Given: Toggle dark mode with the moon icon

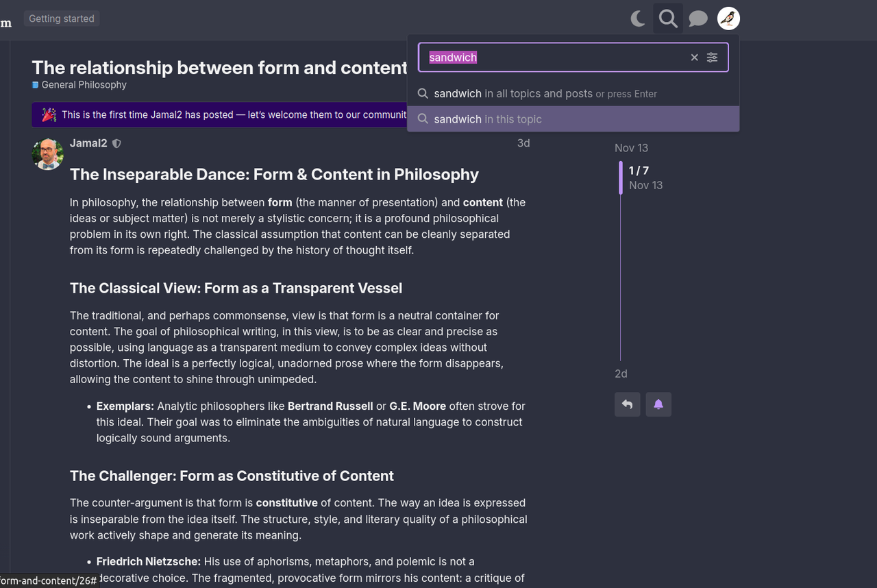Looking at the screenshot, I should coord(637,19).
